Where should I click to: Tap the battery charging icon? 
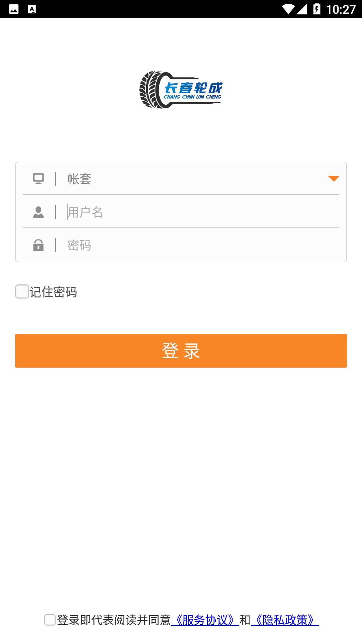316,9
